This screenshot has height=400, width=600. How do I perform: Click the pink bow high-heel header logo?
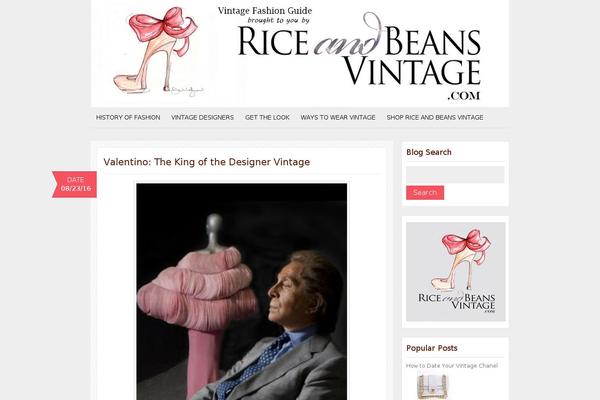coord(159,52)
